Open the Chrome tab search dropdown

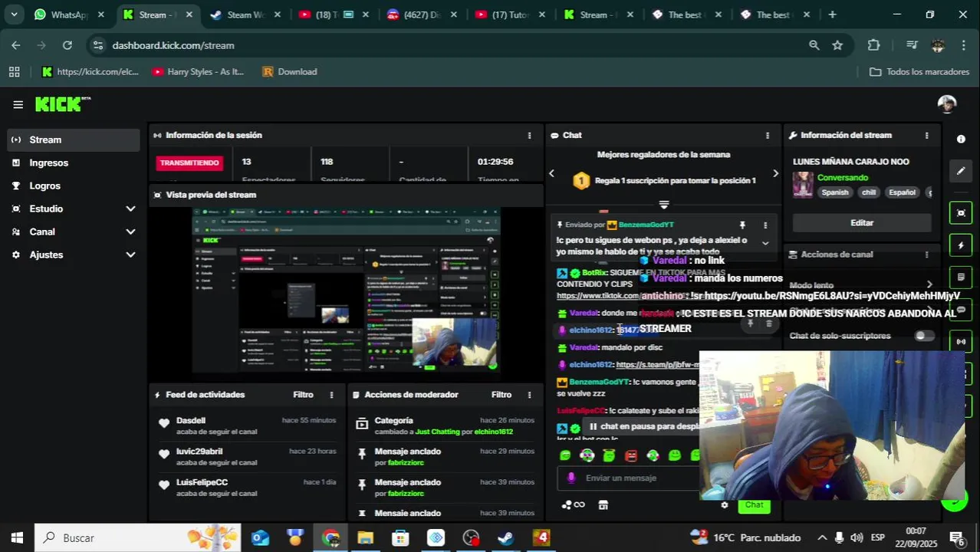(x=13, y=15)
